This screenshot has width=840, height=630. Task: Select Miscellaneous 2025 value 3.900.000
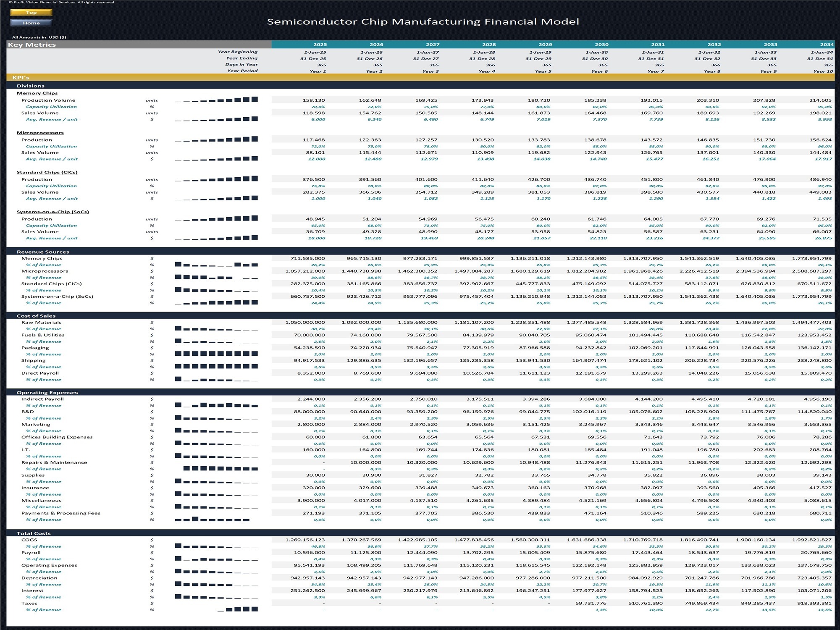point(310,501)
